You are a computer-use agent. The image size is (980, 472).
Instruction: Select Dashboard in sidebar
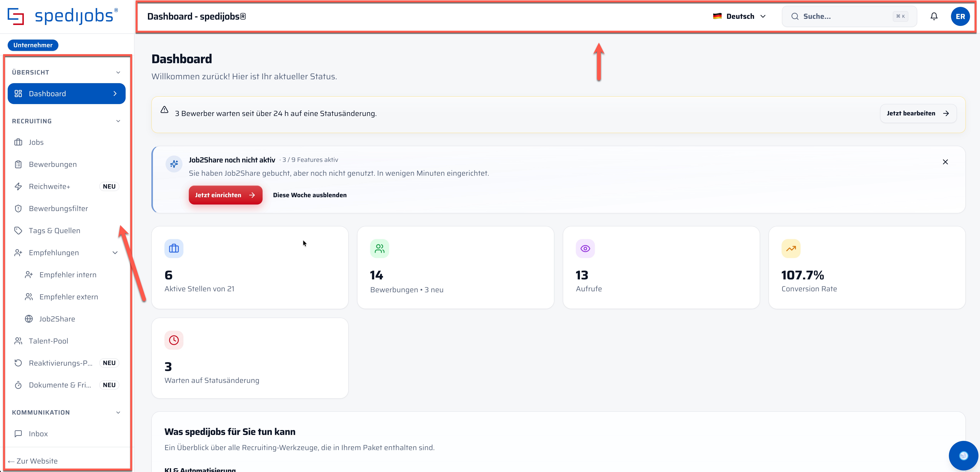[x=67, y=94]
